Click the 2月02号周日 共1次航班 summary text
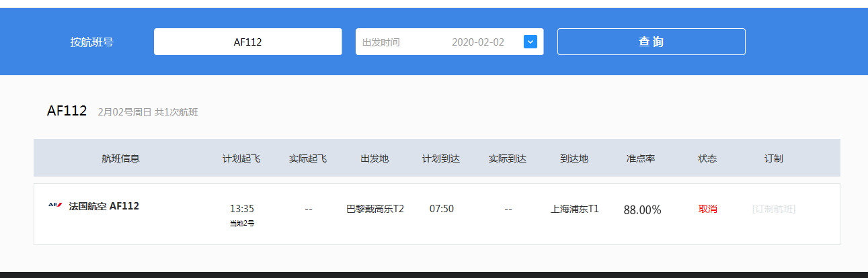This screenshot has width=868, height=278. [148, 112]
